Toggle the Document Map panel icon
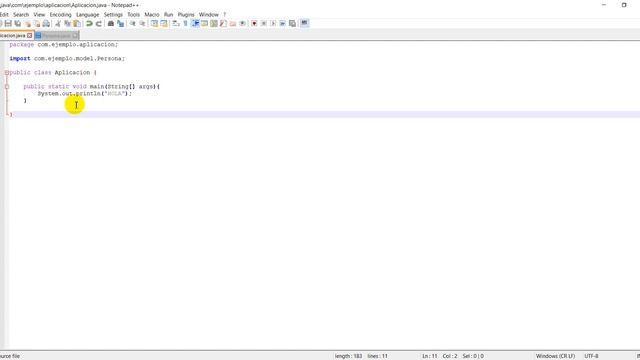 click(214, 24)
